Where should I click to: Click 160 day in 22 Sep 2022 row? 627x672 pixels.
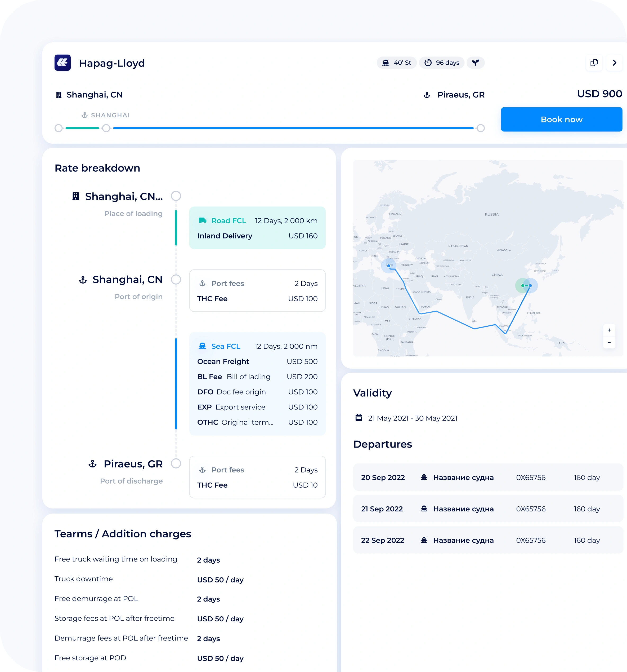[587, 541]
